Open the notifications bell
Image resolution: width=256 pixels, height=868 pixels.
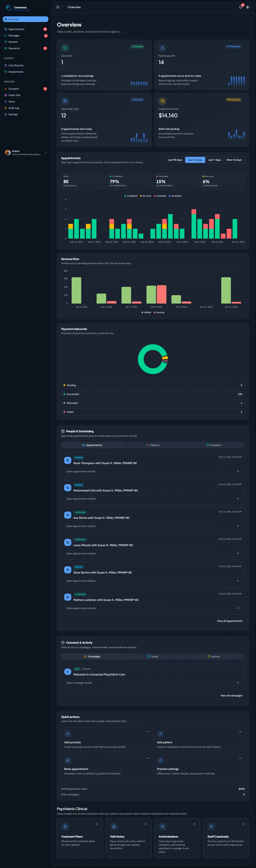coord(240,7)
